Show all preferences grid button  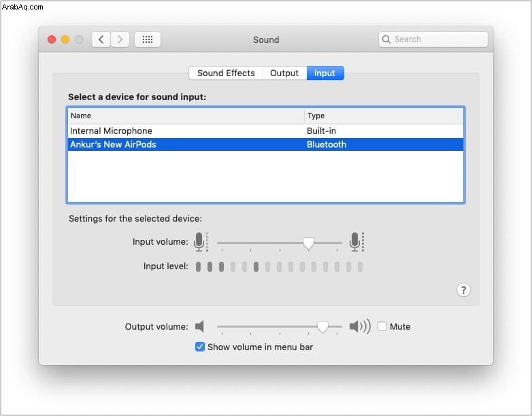pyautogui.click(x=147, y=39)
